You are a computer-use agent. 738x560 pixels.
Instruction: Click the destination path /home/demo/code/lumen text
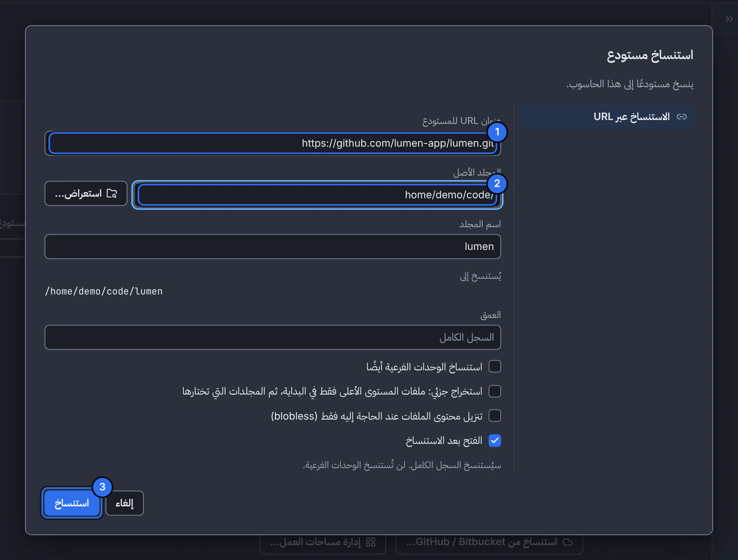click(x=104, y=291)
